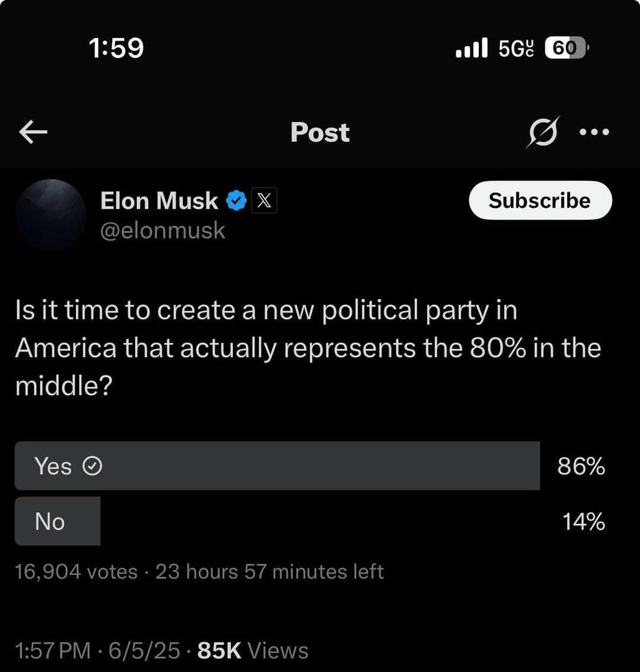Click the X affiliation badge beside the name
The width and height of the screenshot is (640, 672).
tap(263, 201)
